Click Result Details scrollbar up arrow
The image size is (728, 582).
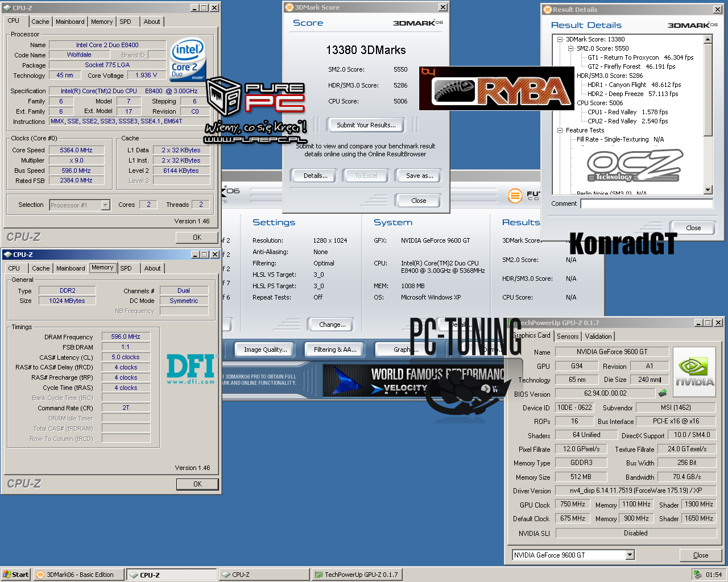click(x=708, y=39)
